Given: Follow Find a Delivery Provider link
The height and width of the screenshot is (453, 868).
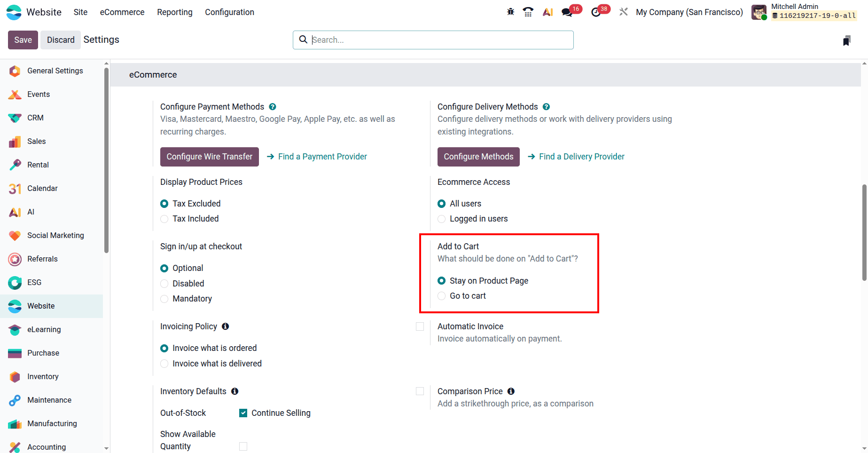Looking at the screenshot, I should click(576, 157).
